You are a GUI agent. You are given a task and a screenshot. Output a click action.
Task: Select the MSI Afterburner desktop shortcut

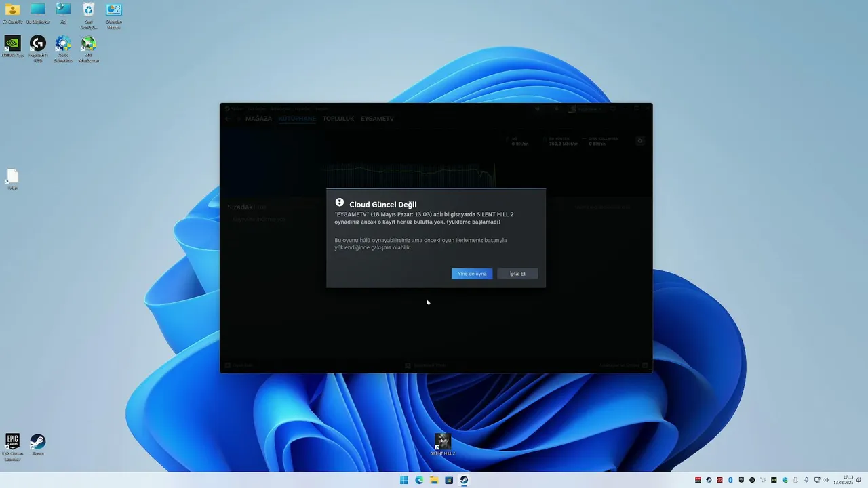pos(88,48)
